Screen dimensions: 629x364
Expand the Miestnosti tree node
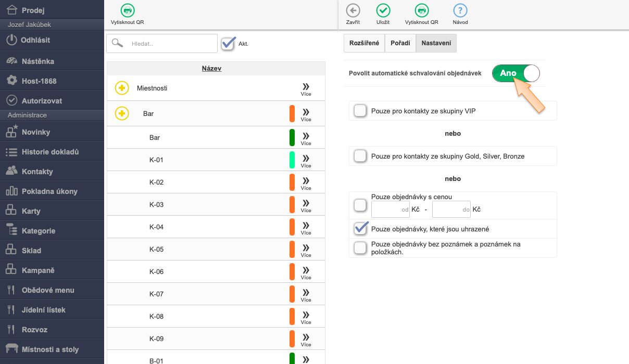coord(122,88)
